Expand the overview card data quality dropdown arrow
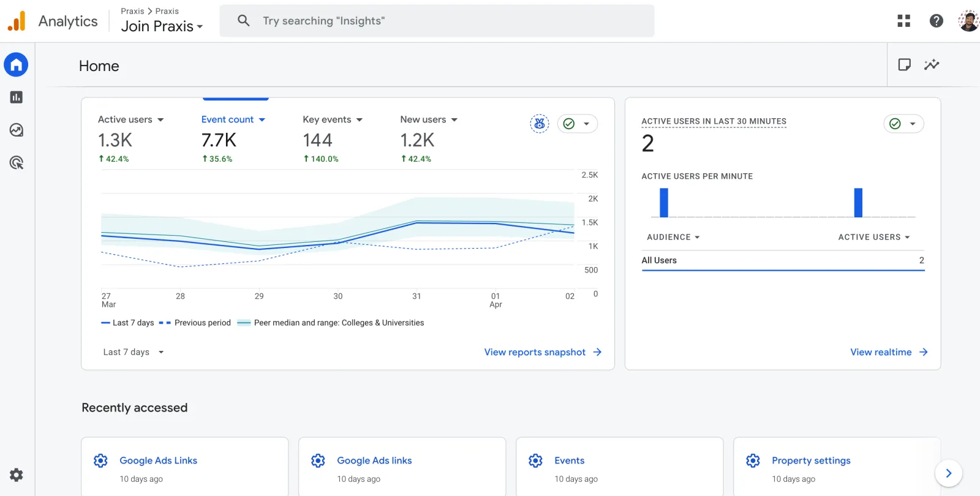Screen dimensions: 980x496 click(x=586, y=124)
